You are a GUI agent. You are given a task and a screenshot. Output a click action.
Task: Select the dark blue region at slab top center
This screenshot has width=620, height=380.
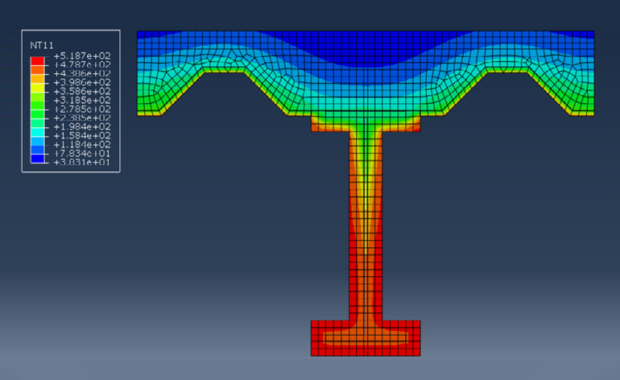366,49
